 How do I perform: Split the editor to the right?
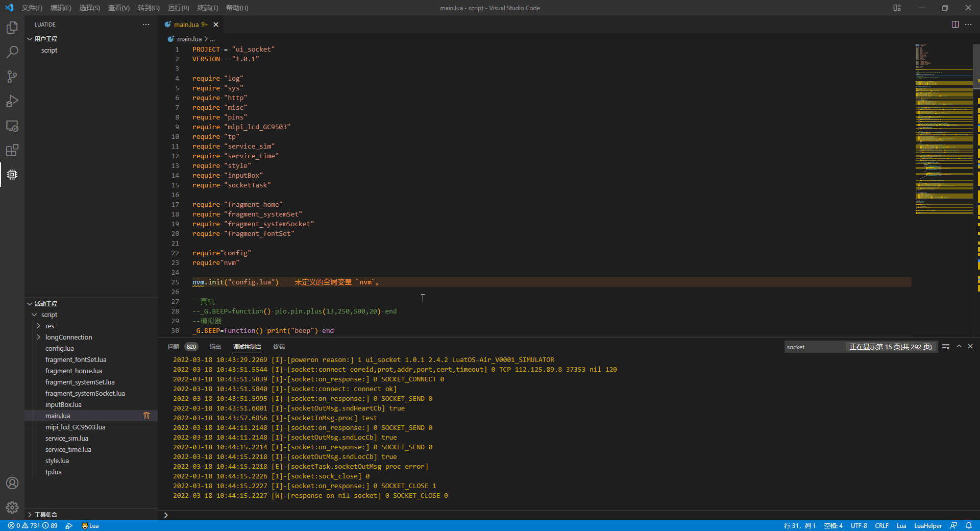pyautogui.click(x=955, y=25)
